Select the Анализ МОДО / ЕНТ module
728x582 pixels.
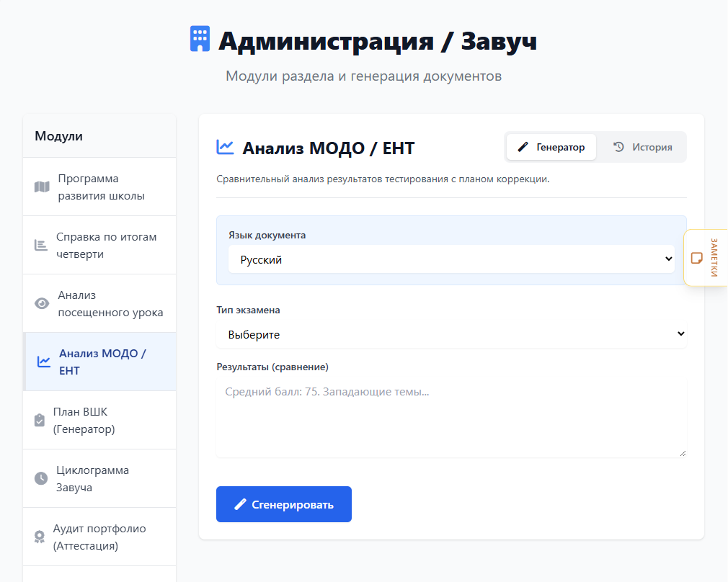[x=99, y=362]
